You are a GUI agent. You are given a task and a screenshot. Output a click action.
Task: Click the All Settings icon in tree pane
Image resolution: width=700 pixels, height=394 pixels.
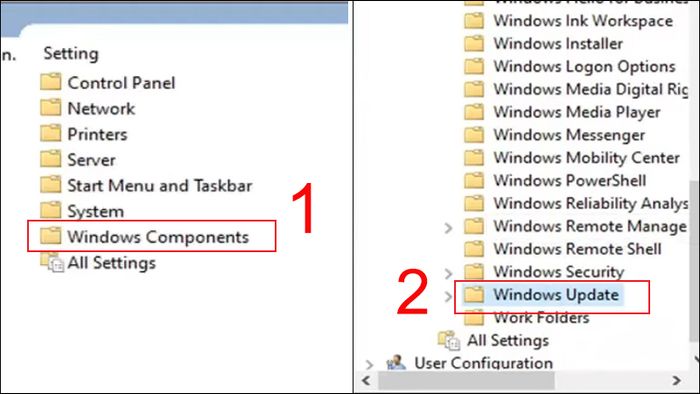coord(449,340)
